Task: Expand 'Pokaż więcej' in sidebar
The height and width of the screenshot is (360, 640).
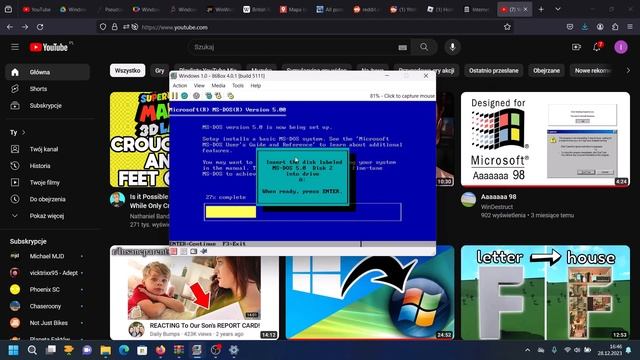Action: tap(47, 216)
